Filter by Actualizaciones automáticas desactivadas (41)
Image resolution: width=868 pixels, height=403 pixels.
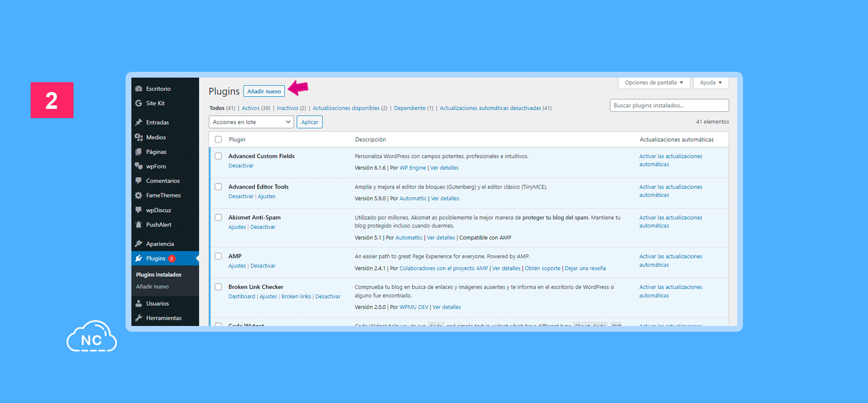496,108
